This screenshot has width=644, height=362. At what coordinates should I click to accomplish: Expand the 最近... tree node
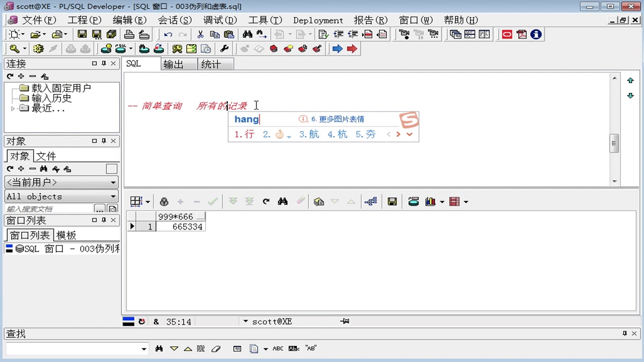pyautogui.click(x=13, y=109)
